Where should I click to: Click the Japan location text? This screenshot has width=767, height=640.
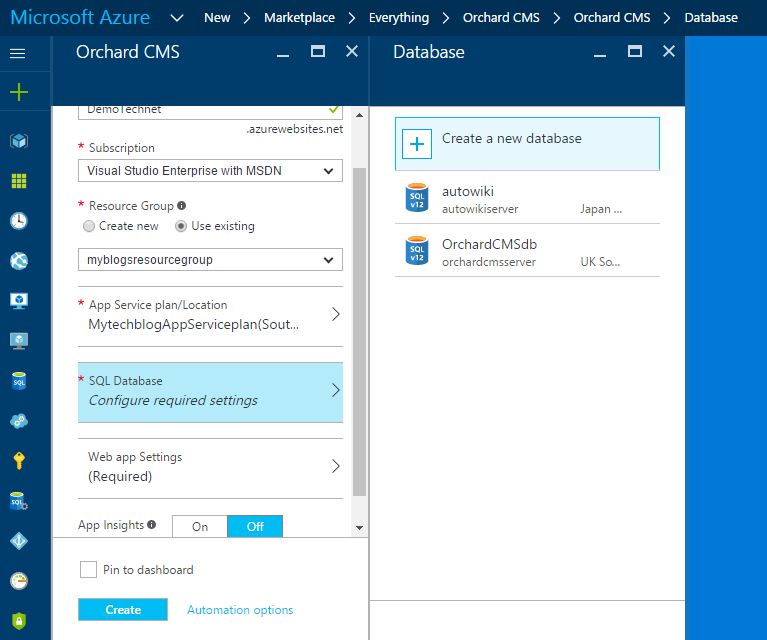(601, 209)
